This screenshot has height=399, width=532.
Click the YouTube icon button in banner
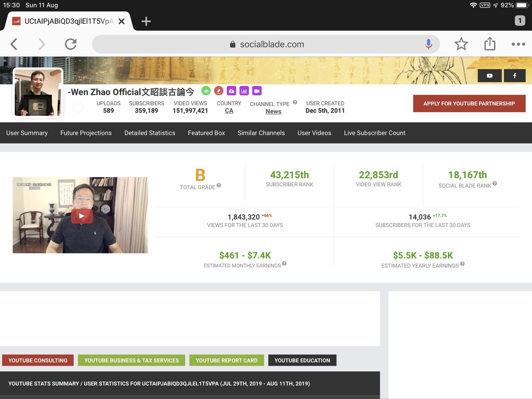pyautogui.click(x=489, y=76)
